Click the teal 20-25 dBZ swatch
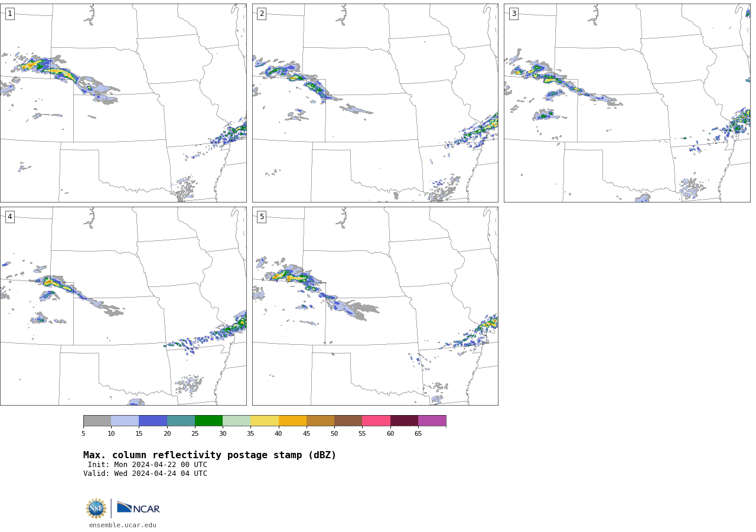Image resolution: width=756 pixels, height=532 pixels. (x=181, y=421)
